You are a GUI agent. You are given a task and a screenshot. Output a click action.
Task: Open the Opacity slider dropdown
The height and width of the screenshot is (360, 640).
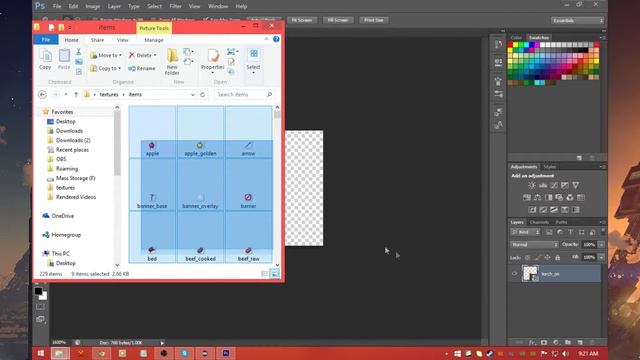(601, 244)
